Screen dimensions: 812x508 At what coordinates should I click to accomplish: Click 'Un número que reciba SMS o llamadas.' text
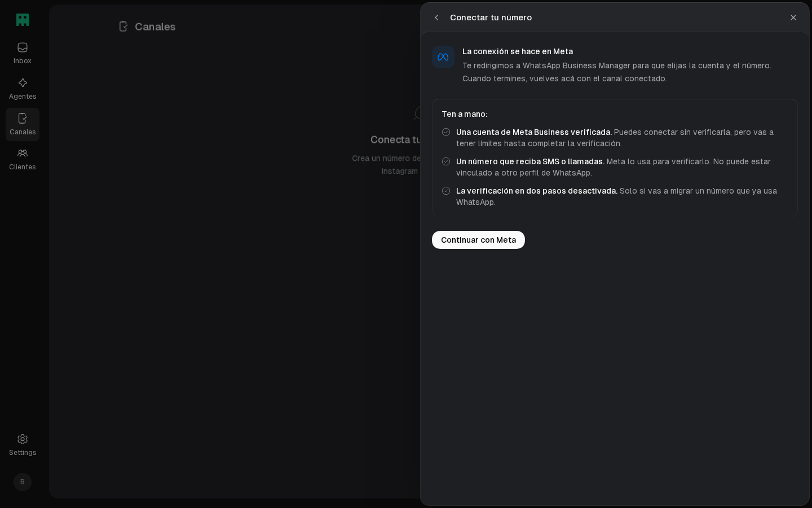[530, 161]
